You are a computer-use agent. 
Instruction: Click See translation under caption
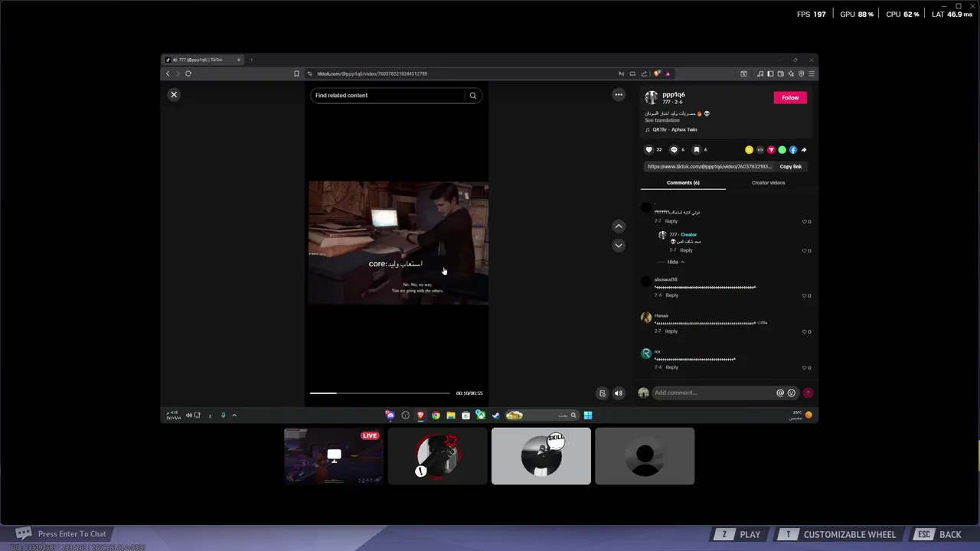click(661, 120)
